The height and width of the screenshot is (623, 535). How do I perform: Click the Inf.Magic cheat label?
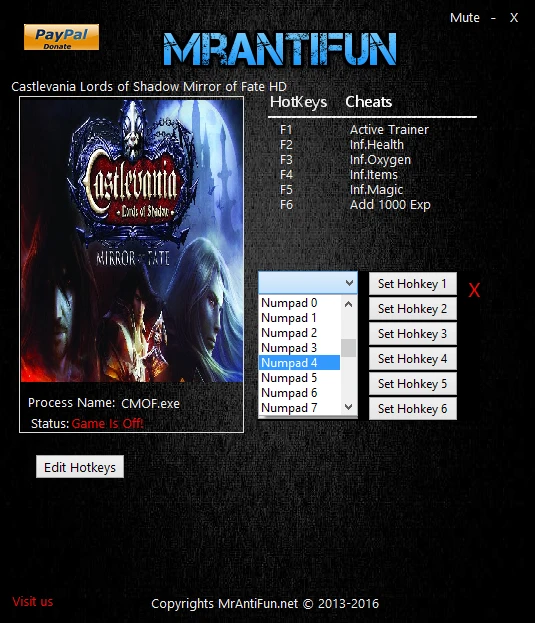376,190
